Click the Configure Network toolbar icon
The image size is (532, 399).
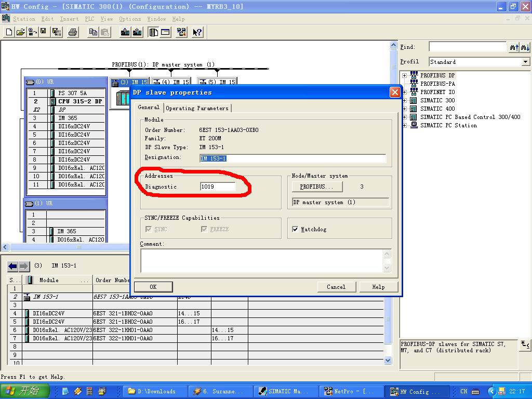tap(181, 32)
